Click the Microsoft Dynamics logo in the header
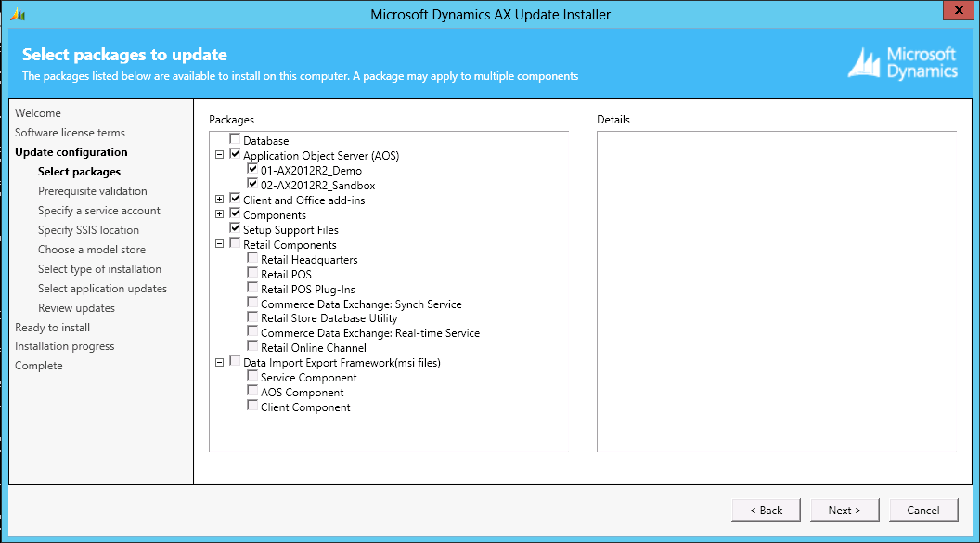 point(902,63)
